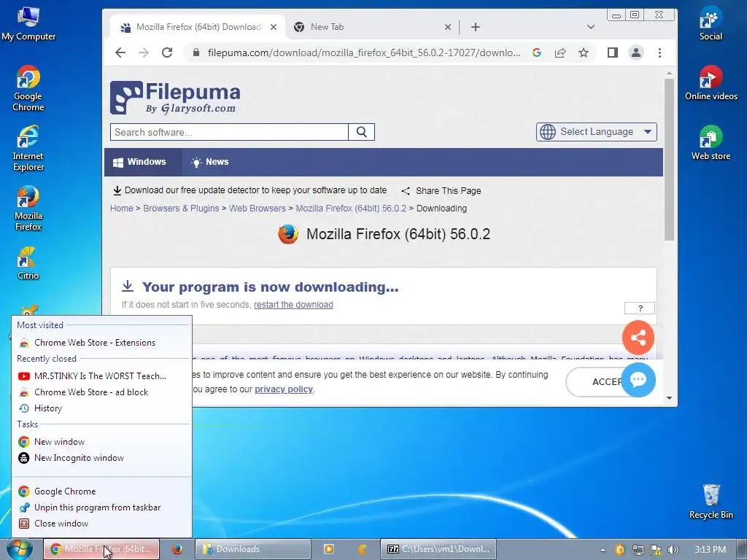Image resolution: width=747 pixels, height=560 pixels.
Task: Bookmark this page with star icon
Action: pyautogui.click(x=584, y=52)
